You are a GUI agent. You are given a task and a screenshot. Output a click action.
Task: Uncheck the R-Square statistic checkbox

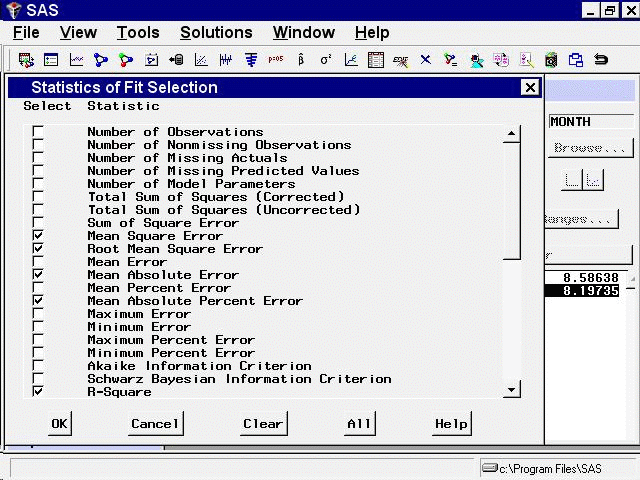pyautogui.click(x=38, y=392)
